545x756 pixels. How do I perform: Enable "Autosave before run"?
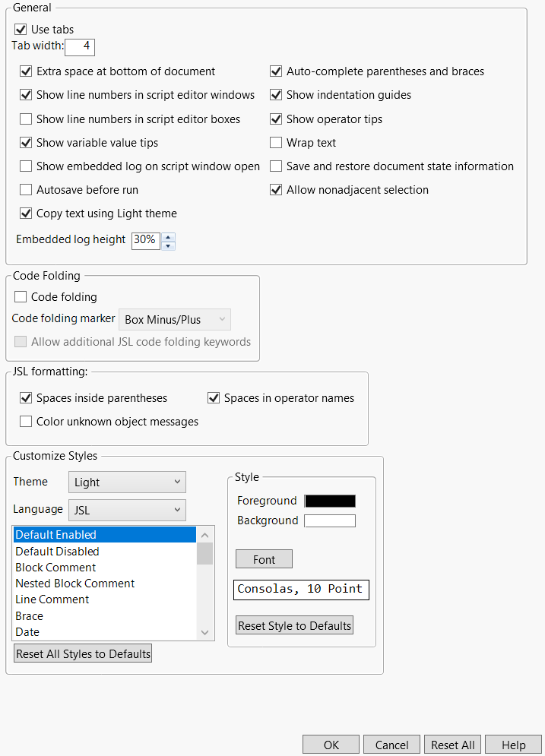click(26, 189)
